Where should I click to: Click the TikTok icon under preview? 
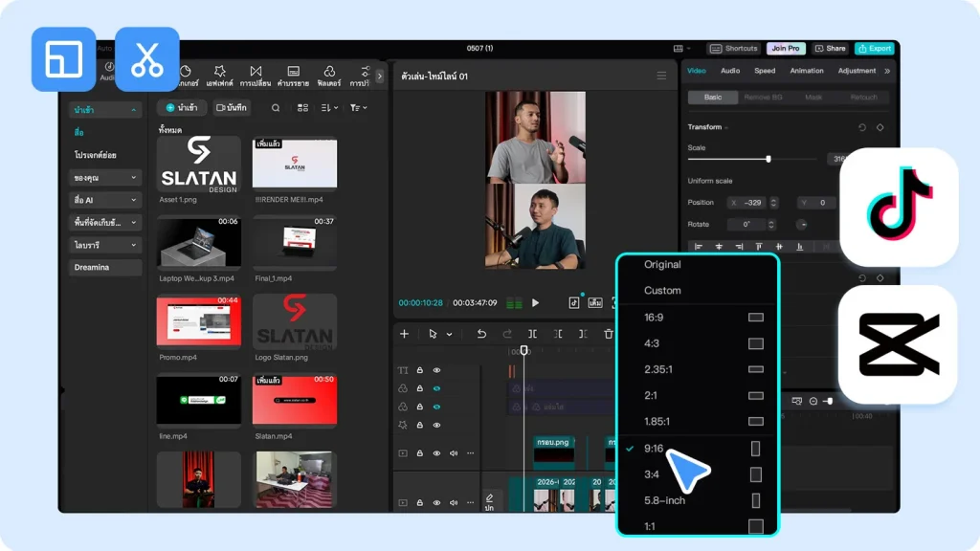(574, 303)
